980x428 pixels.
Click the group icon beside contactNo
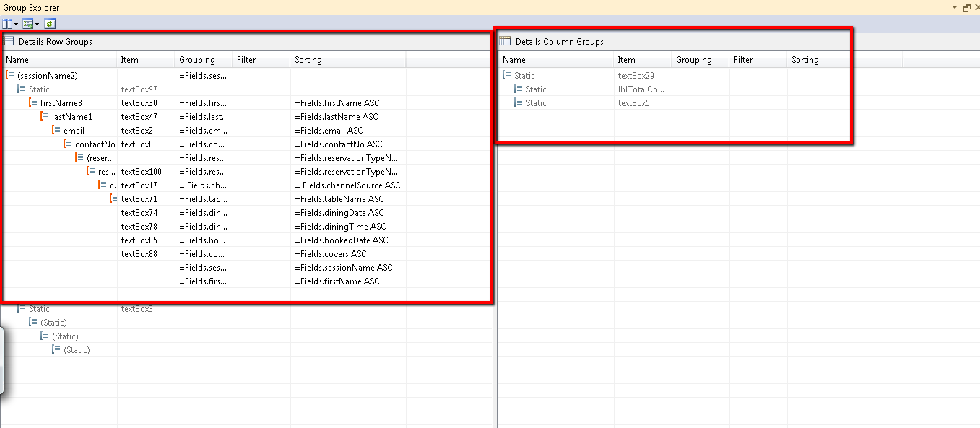click(x=68, y=144)
